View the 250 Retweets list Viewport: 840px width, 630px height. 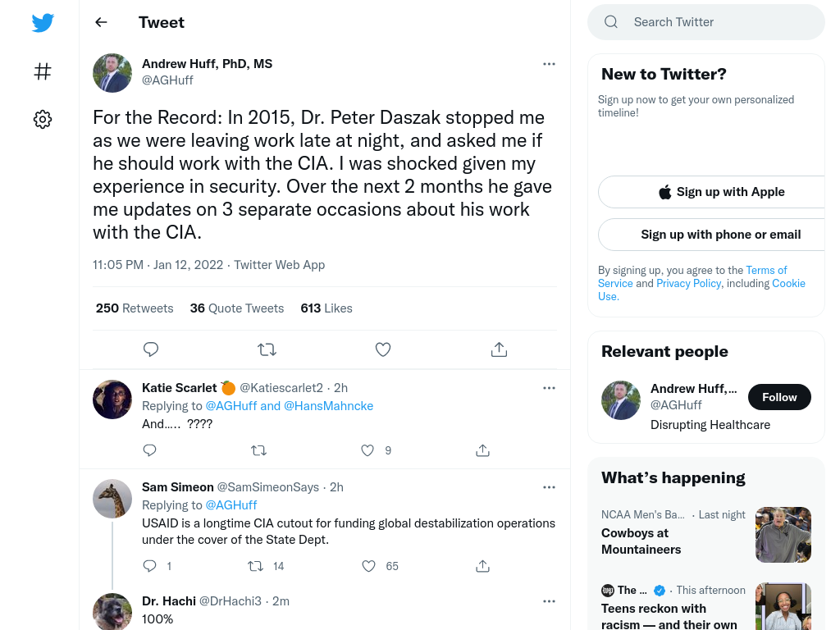pyautogui.click(x=135, y=308)
